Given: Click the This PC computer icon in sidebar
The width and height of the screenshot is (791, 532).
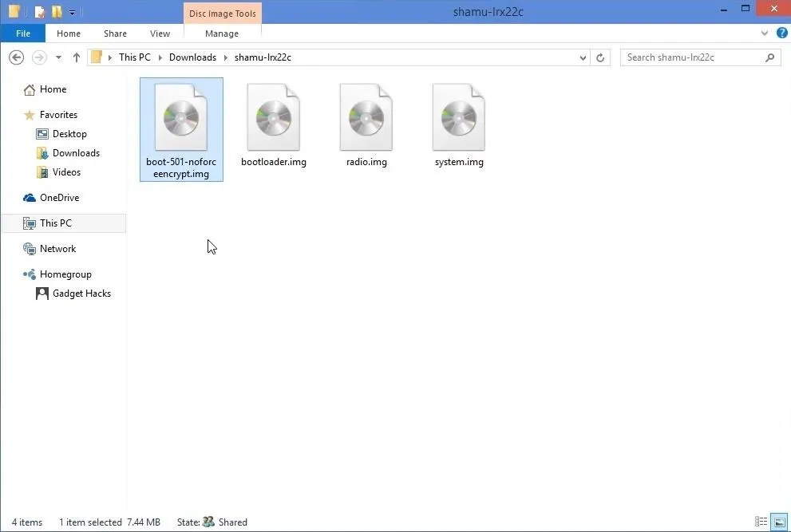Looking at the screenshot, I should pyautogui.click(x=30, y=223).
